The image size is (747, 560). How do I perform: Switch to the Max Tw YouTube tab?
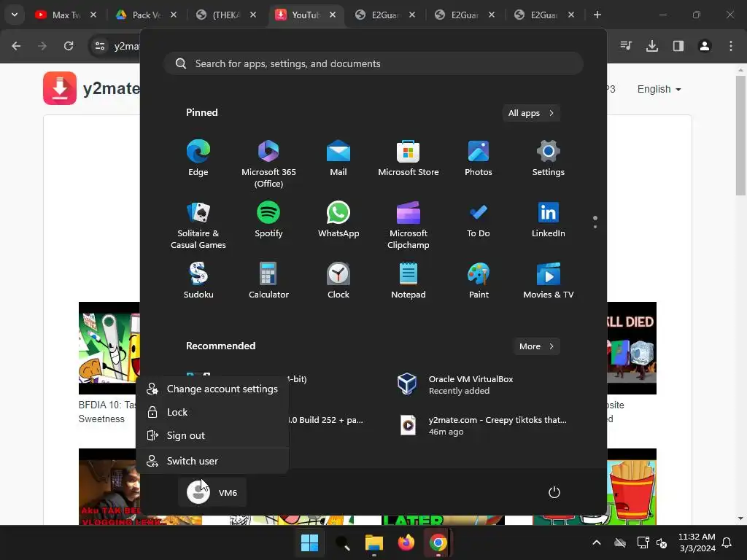[x=65, y=15]
